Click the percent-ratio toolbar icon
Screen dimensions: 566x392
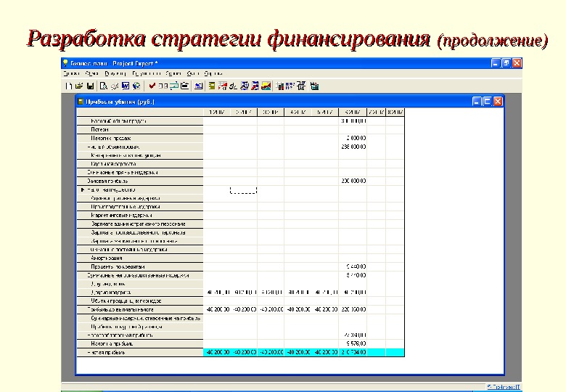tap(233, 86)
